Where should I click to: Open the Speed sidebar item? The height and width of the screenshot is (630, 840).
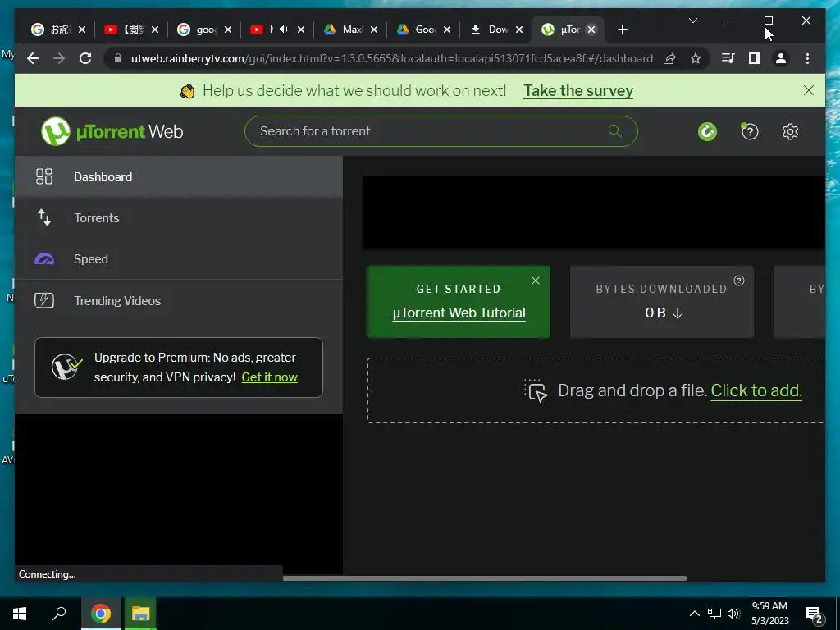coord(178,258)
